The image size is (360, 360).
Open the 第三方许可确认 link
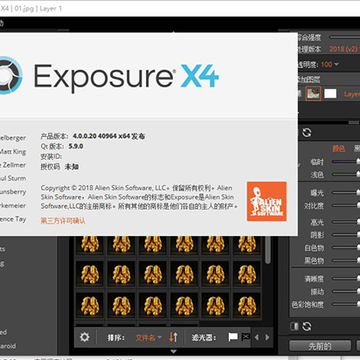[63, 221]
